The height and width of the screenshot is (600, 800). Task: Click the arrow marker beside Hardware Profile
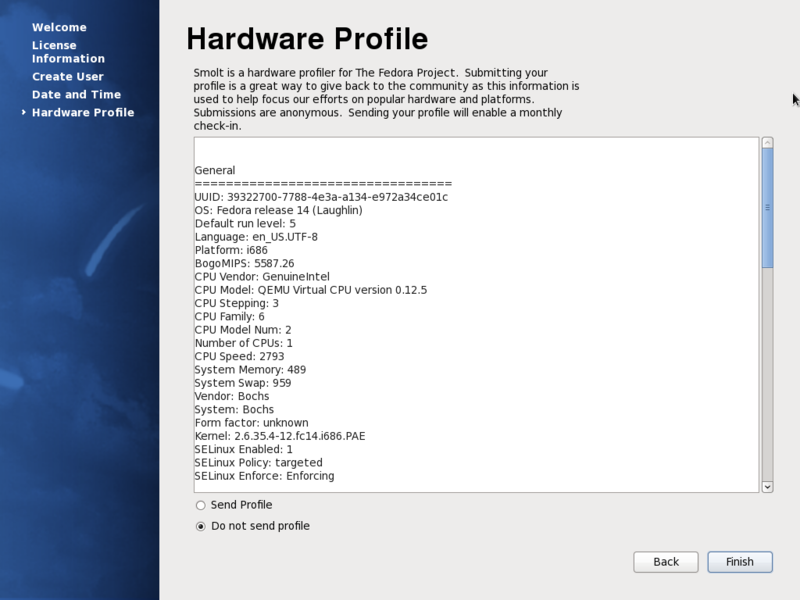coord(23,112)
